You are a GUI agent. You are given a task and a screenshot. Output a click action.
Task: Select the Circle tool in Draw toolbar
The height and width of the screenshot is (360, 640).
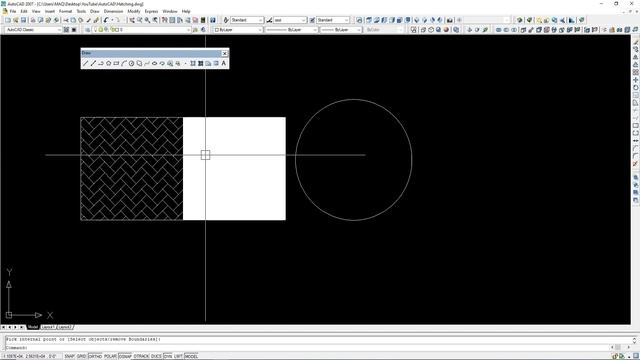tap(131, 63)
